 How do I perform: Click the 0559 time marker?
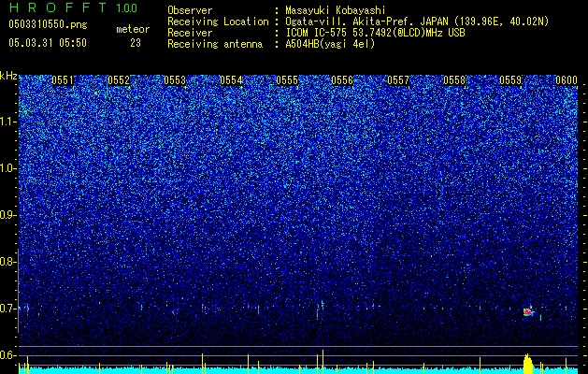(x=510, y=80)
